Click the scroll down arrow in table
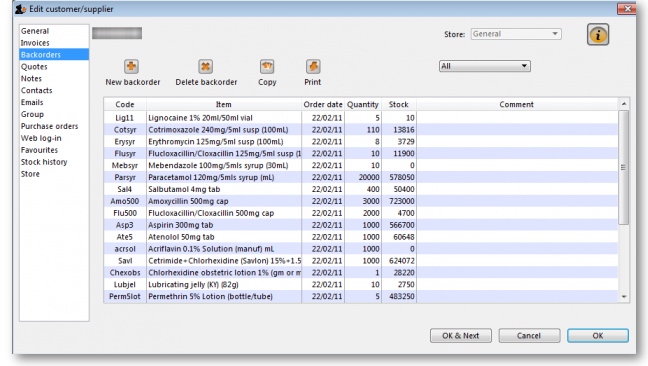This screenshot has width=648, height=366. pos(624,297)
